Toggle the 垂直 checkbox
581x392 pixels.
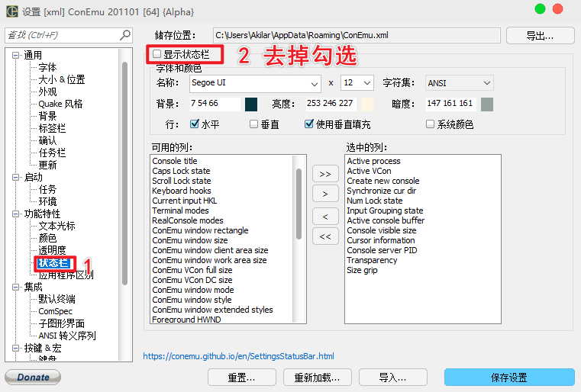click(254, 124)
